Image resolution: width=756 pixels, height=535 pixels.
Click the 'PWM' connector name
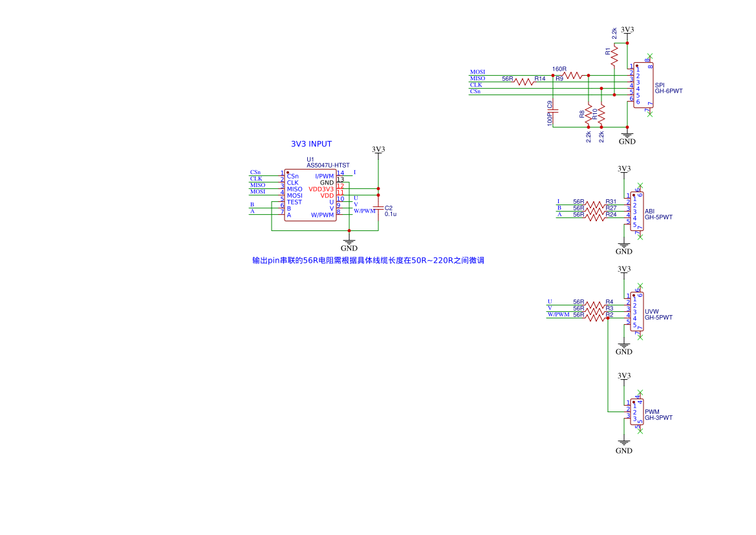click(x=652, y=412)
